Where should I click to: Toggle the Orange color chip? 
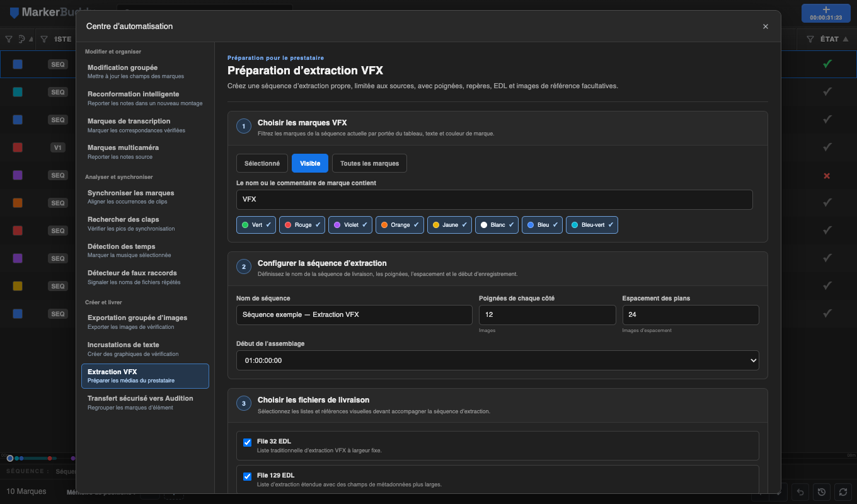pos(400,225)
